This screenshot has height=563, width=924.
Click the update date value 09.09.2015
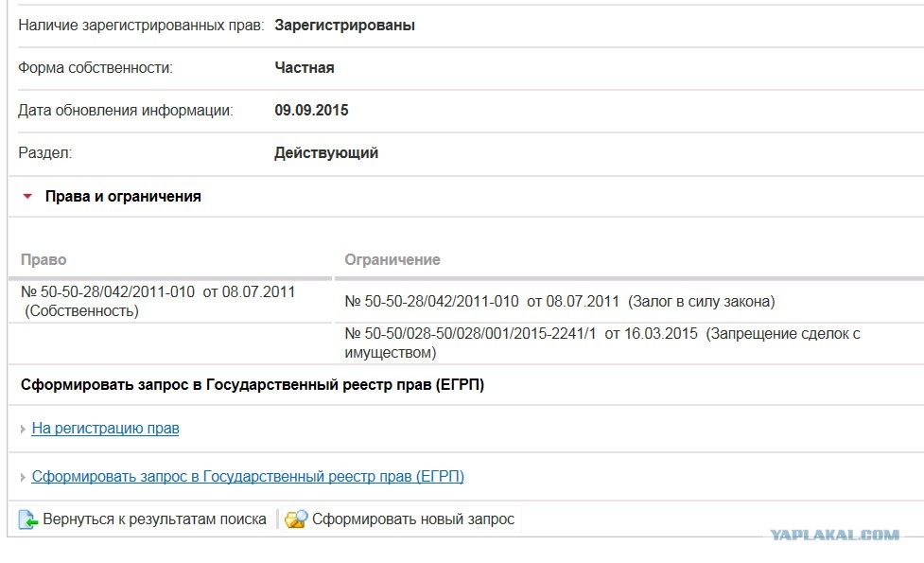coord(311,111)
